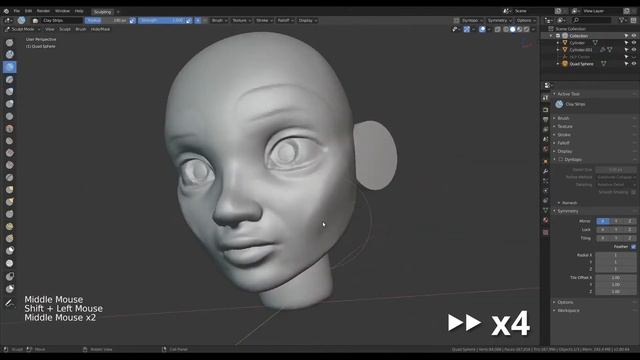Select the Fill brush tool
Screen dimensions: 640x360
tap(10, 153)
